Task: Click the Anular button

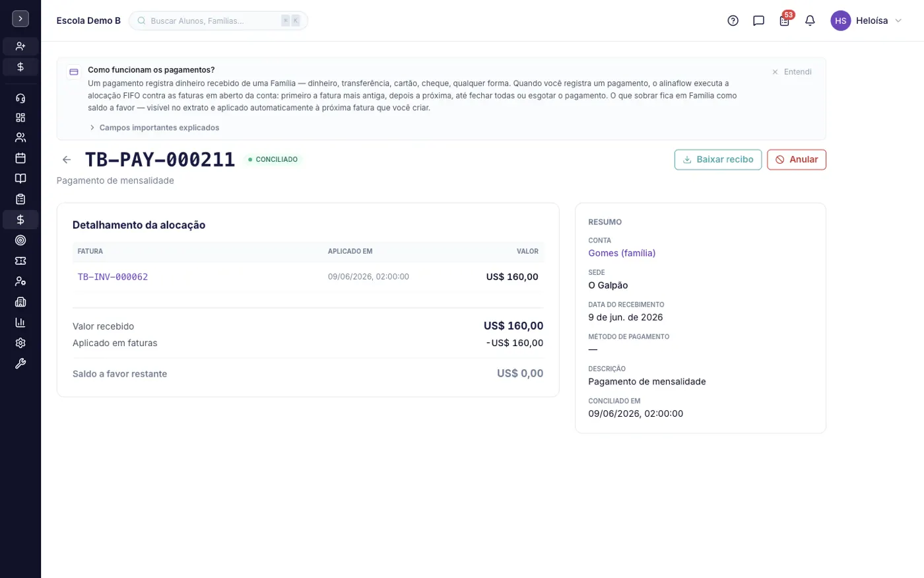Action: pyautogui.click(x=797, y=159)
